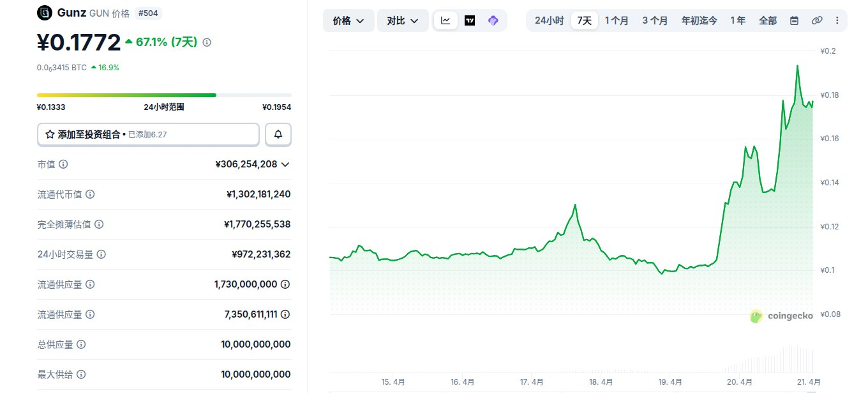Click info icon next to 总供应量
868x393 pixels.
point(81,344)
